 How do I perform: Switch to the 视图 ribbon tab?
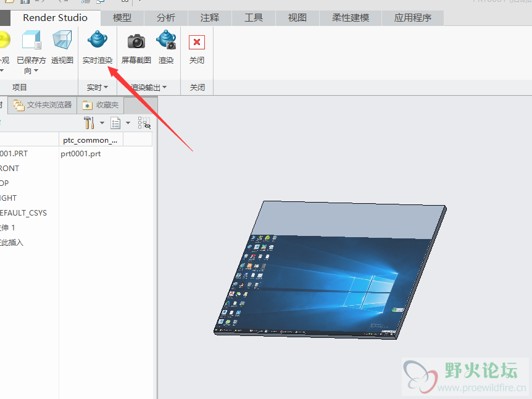(297, 18)
